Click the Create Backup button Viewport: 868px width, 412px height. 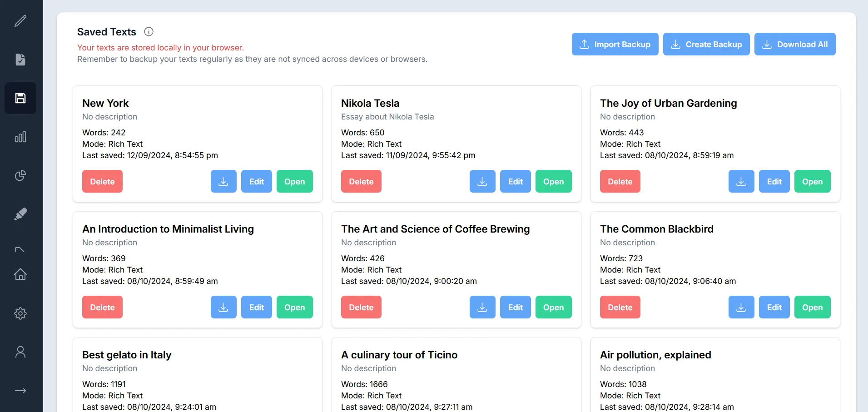706,44
